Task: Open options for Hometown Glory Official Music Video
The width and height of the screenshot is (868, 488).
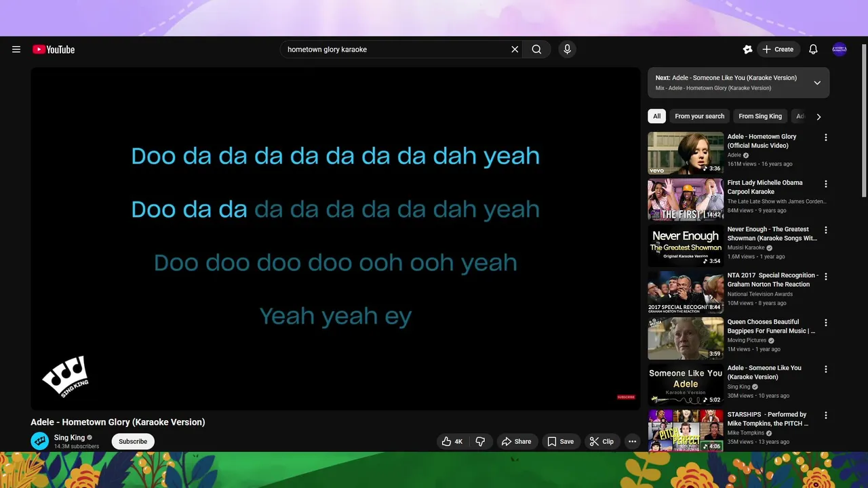Action: [825, 138]
